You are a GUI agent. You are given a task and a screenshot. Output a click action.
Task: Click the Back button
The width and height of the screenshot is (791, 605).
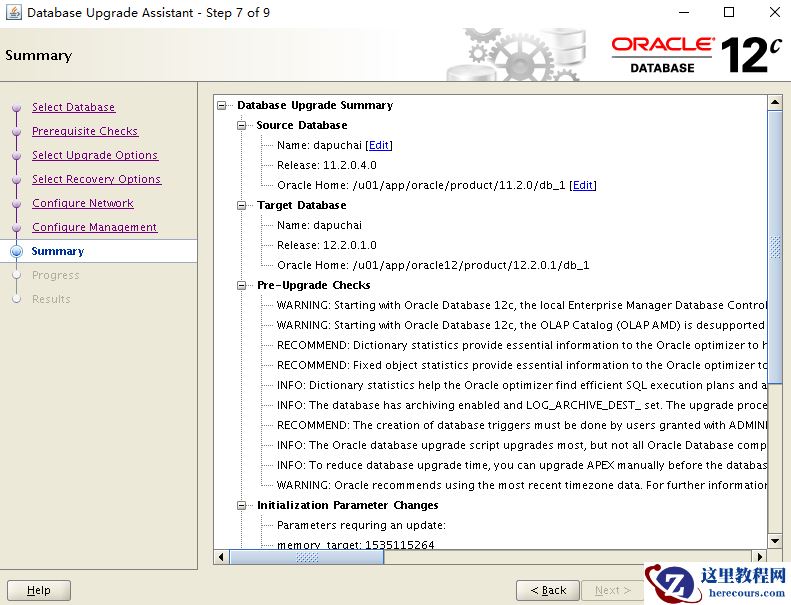click(548, 590)
